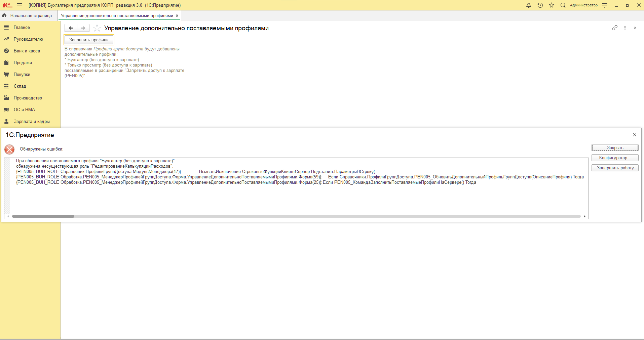
Task: Click Закрыть button in error dialog
Action: [615, 147]
